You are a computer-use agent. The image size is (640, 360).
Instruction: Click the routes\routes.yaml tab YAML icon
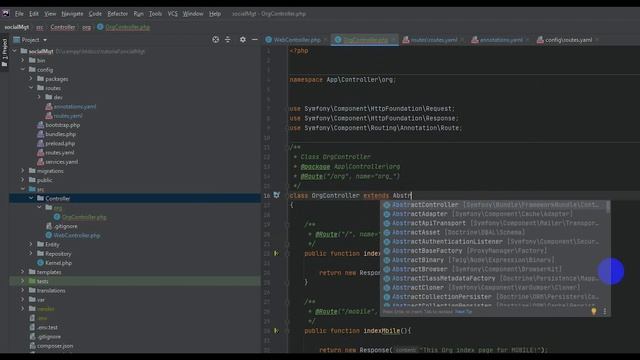[x=406, y=40]
